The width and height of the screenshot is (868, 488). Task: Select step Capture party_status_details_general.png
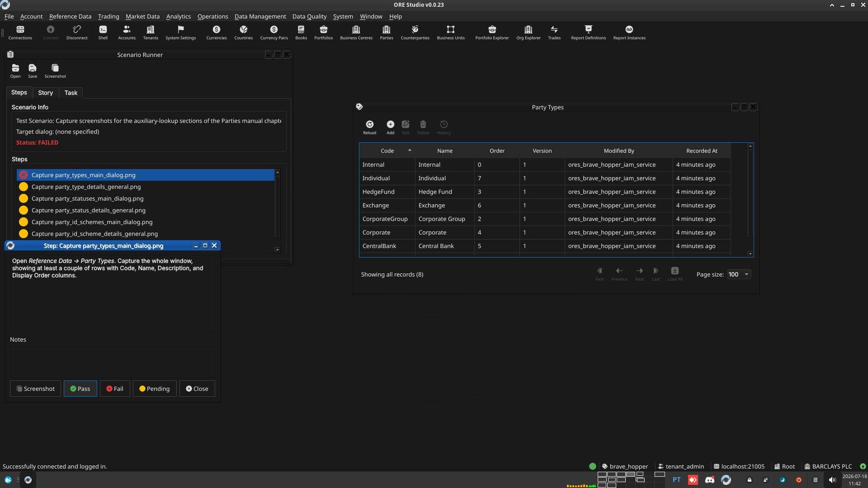pyautogui.click(x=146, y=210)
